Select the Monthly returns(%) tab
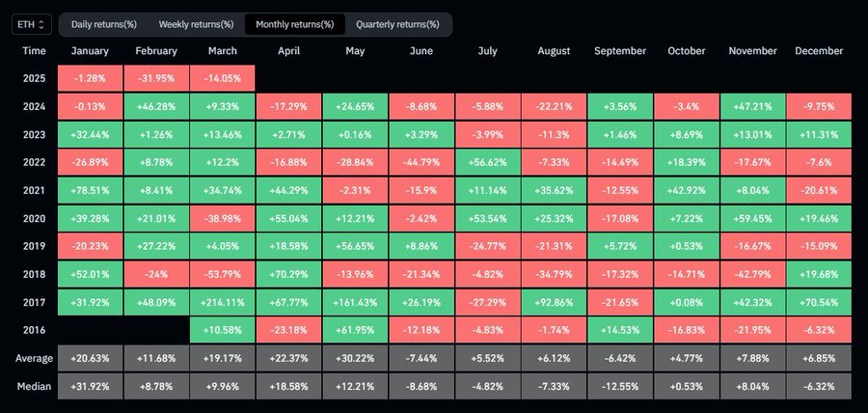868x413 pixels. click(x=294, y=23)
